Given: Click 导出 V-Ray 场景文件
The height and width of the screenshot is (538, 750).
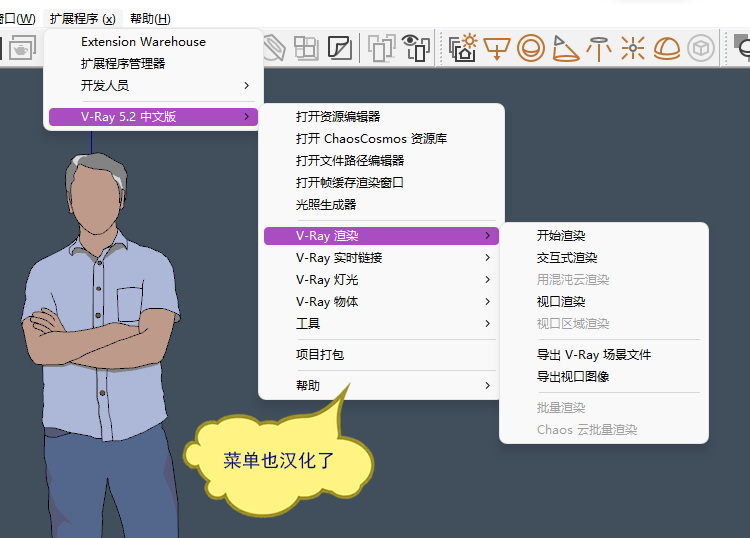Looking at the screenshot, I should [604, 355].
